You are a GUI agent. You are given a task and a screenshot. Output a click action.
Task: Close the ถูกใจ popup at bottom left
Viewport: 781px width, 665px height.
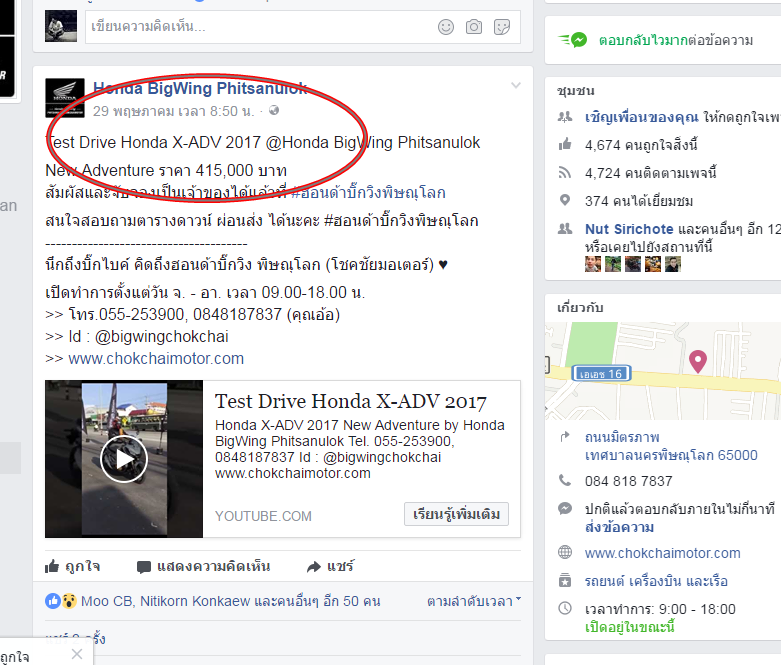pos(77,654)
